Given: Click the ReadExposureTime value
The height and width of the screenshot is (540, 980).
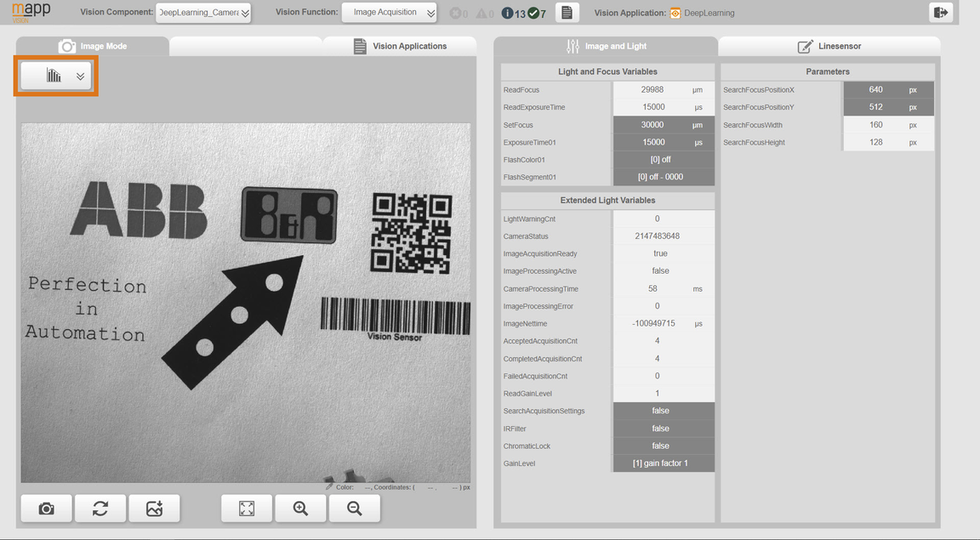Looking at the screenshot, I should click(664, 107).
